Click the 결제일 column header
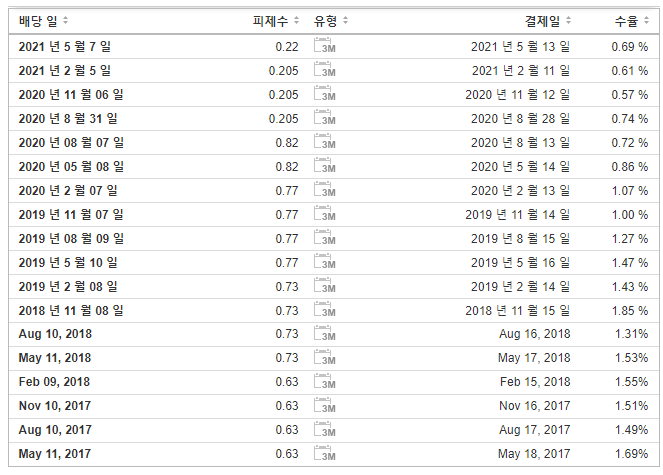The height and width of the screenshot is (475, 663). (x=542, y=20)
